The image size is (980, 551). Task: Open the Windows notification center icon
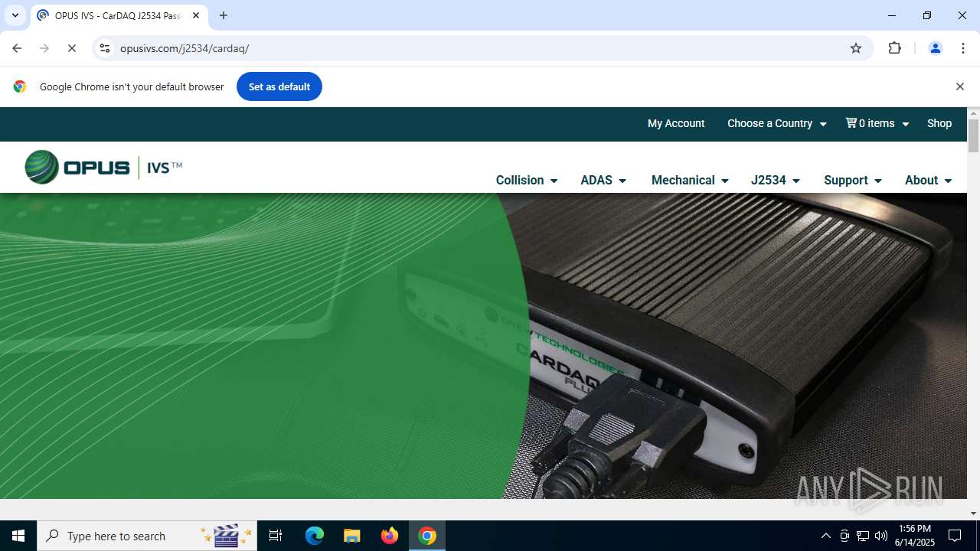tap(955, 536)
